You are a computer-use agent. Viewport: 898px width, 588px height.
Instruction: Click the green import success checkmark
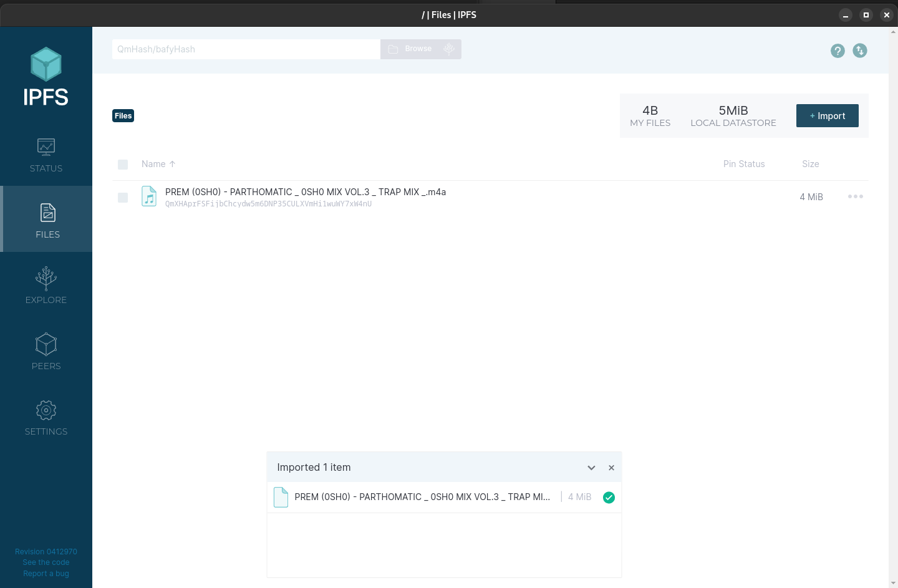click(609, 498)
